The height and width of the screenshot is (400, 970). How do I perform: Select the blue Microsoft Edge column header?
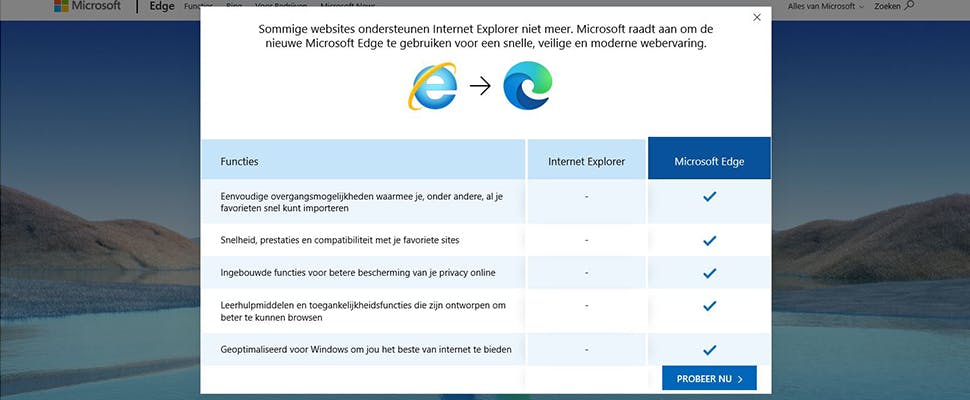click(x=709, y=160)
